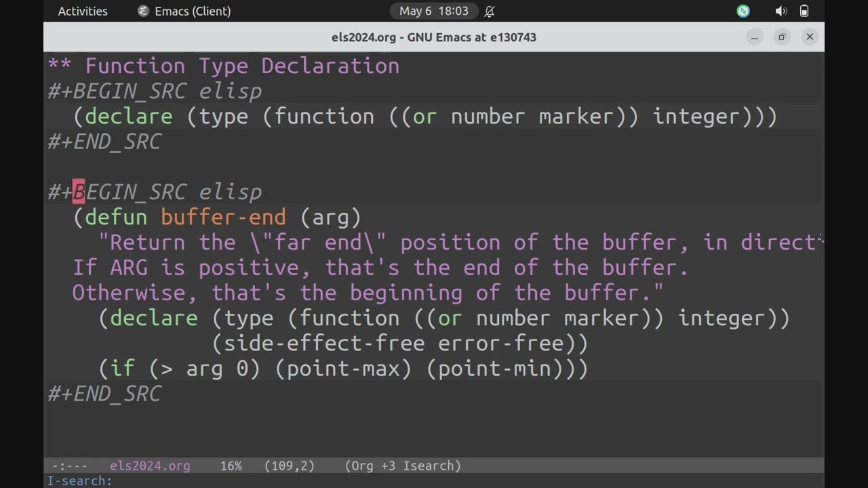Click the green tray indicator icon

pos(743,11)
